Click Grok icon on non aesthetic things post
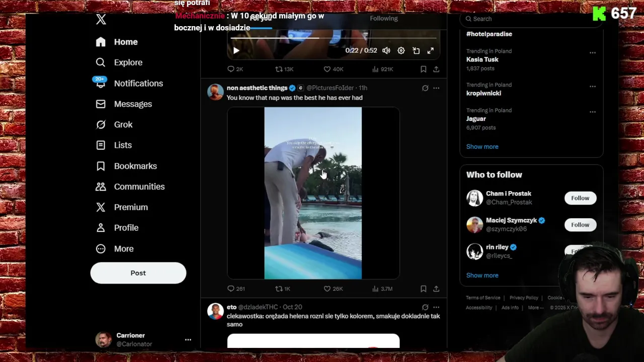This screenshot has width=644, height=362. click(x=425, y=88)
